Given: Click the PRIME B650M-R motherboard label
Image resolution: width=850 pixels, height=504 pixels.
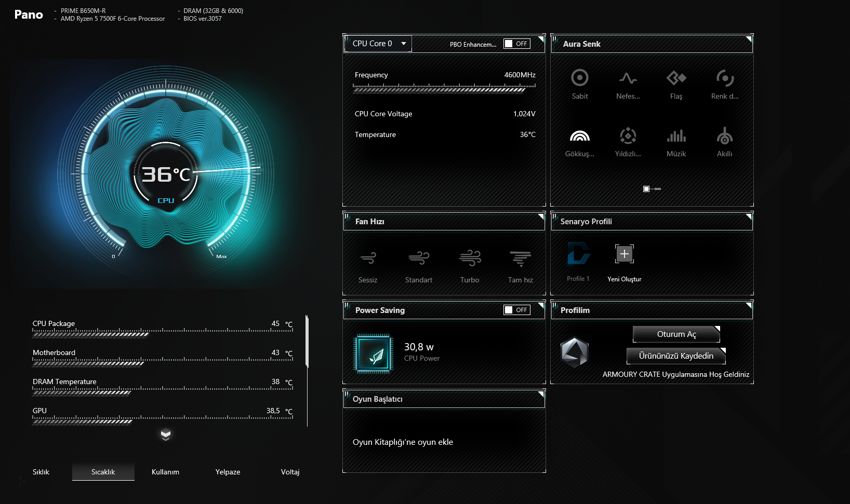Looking at the screenshot, I should coord(83,11).
